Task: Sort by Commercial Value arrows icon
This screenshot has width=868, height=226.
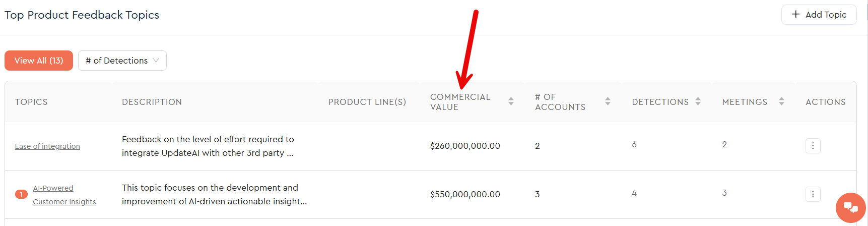Action: coord(511,101)
